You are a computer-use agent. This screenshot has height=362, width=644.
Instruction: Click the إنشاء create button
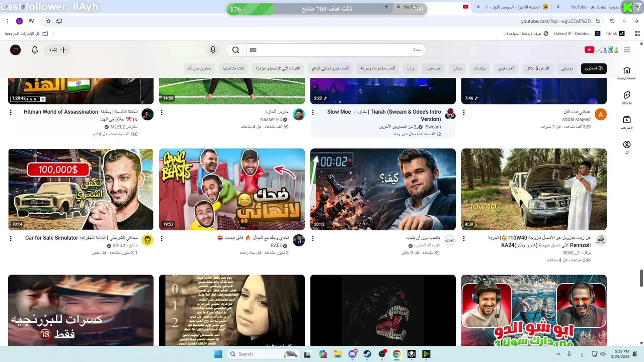point(58,50)
